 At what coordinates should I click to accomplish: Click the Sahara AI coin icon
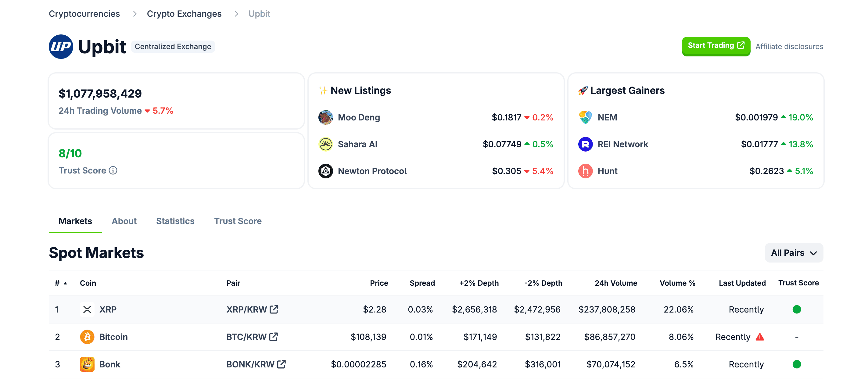click(325, 144)
